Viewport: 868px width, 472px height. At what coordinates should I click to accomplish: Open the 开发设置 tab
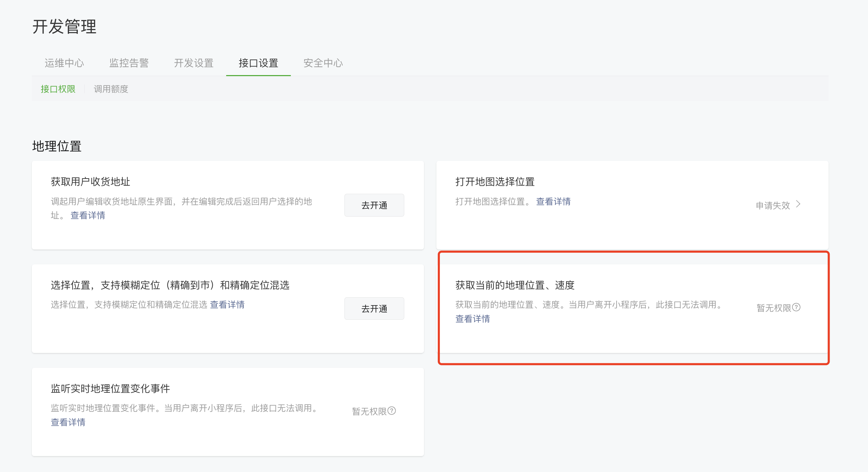pos(194,63)
